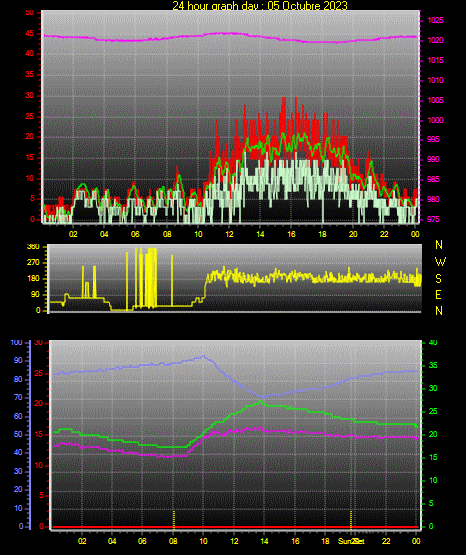
Task: Click the S compass letter
Action: [x=438, y=279]
